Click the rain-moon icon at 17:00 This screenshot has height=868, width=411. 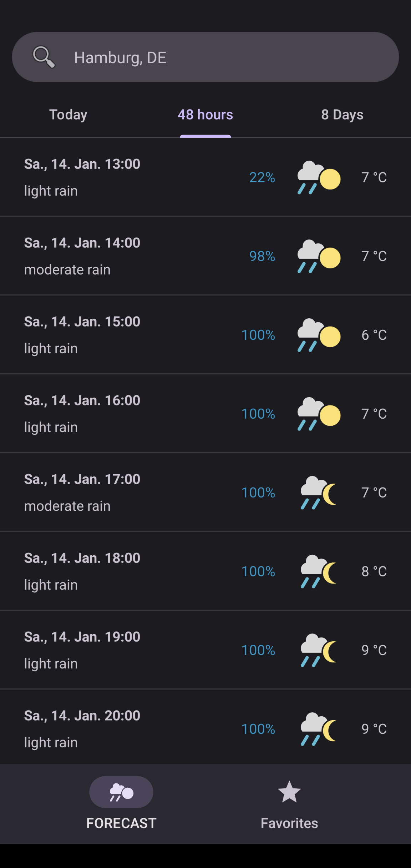click(319, 493)
